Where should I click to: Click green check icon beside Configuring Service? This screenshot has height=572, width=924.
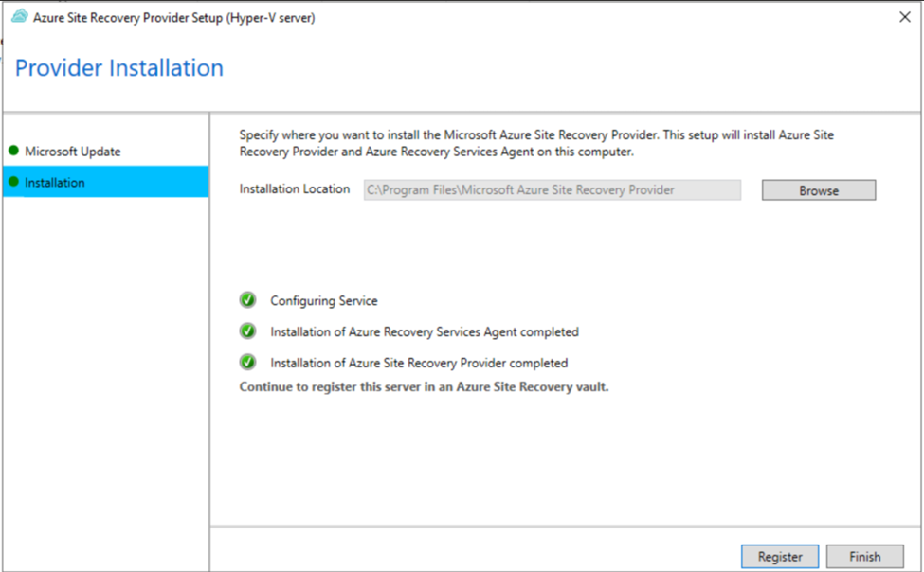pos(247,300)
